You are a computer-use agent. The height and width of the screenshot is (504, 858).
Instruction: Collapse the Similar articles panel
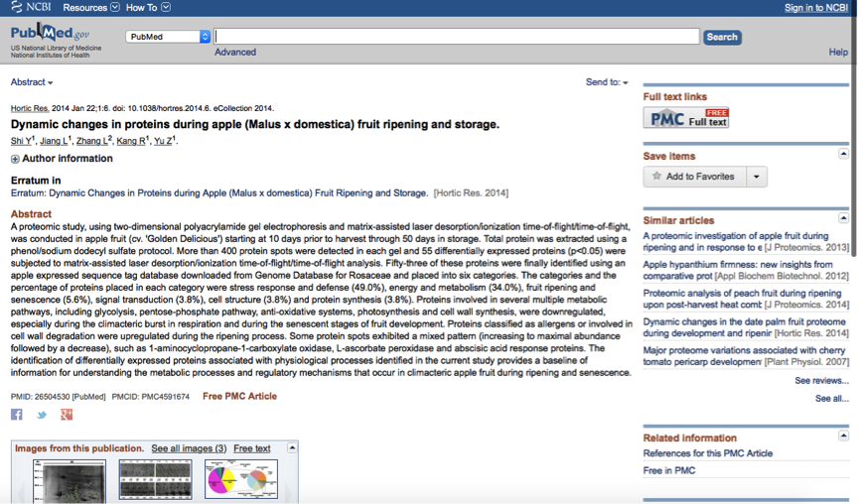click(x=843, y=218)
